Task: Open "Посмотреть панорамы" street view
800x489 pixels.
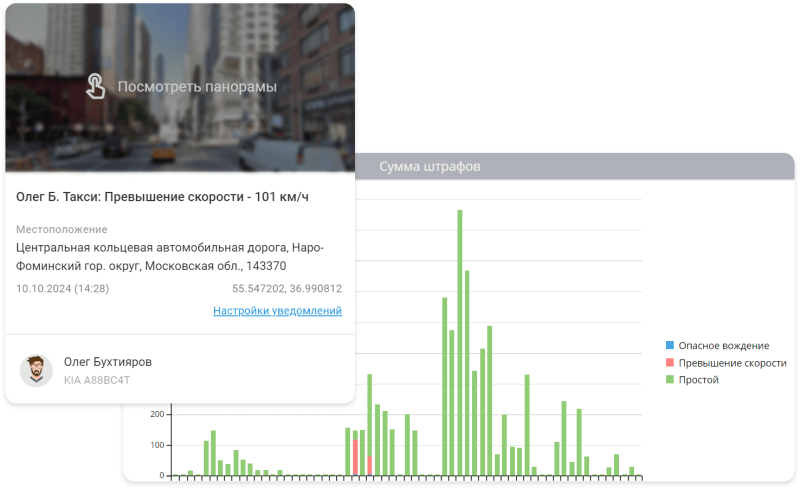Action: click(197, 87)
